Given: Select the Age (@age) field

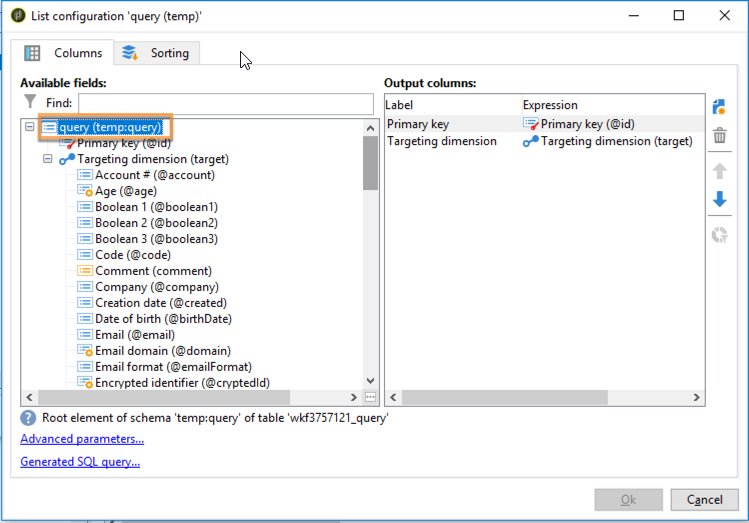Looking at the screenshot, I should [x=126, y=191].
